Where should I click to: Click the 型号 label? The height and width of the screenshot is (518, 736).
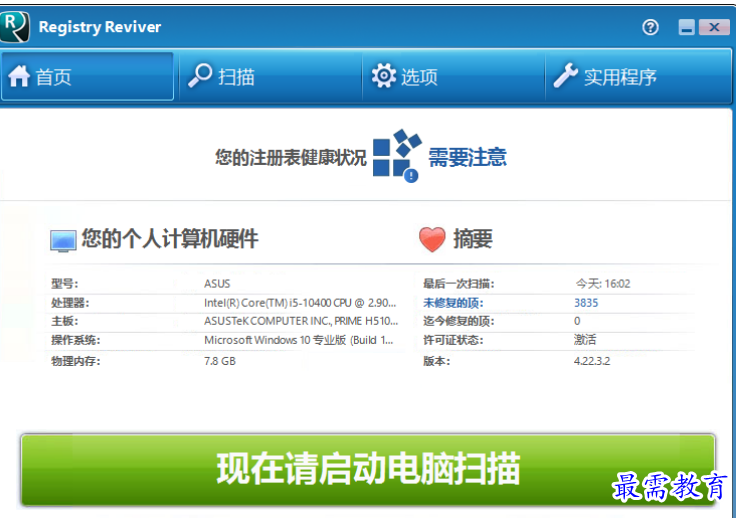click(x=64, y=284)
